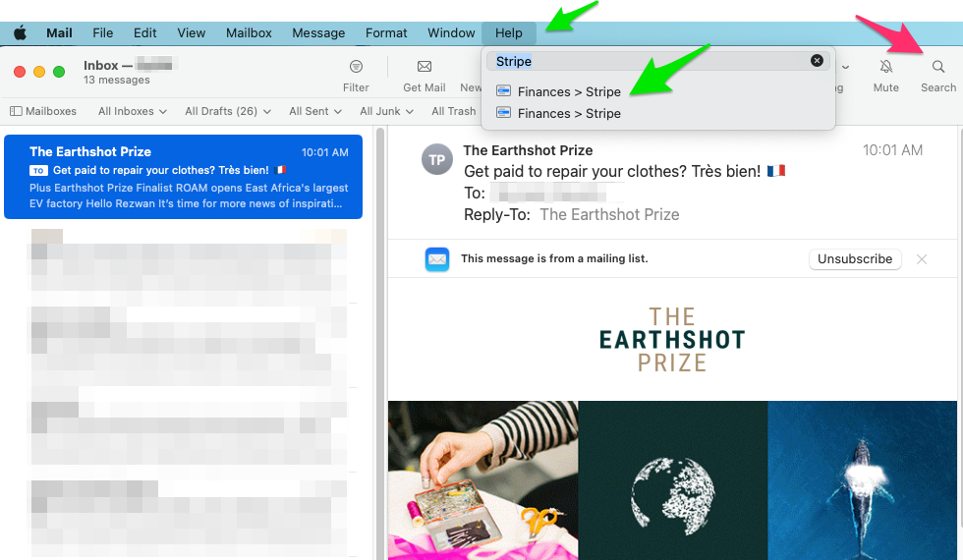This screenshot has height=560, width=963.
Task: Click the Get Mail envelope icon
Action: pyautogui.click(x=425, y=67)
